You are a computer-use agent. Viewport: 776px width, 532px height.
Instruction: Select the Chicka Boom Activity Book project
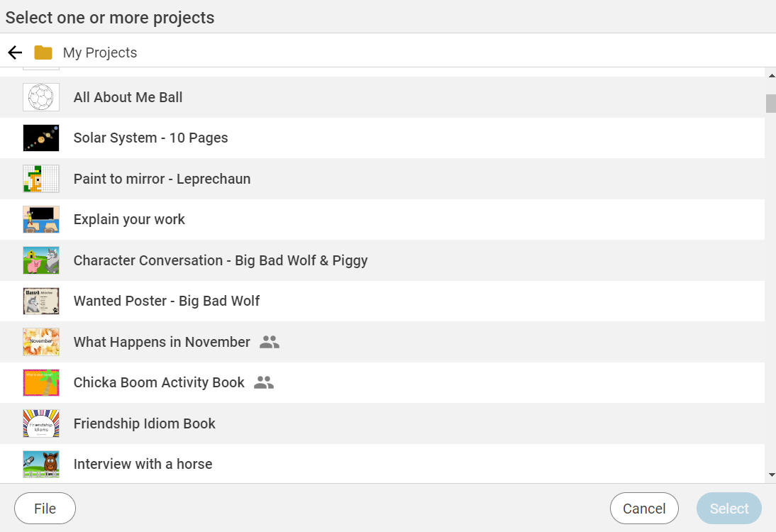pos(158,382)
